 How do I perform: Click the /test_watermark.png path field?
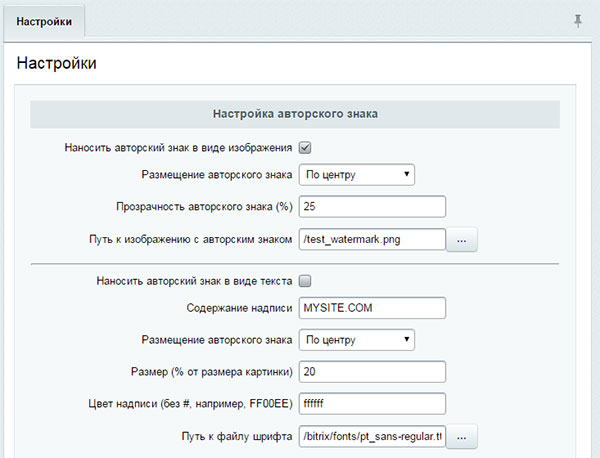tap(371, 239)
